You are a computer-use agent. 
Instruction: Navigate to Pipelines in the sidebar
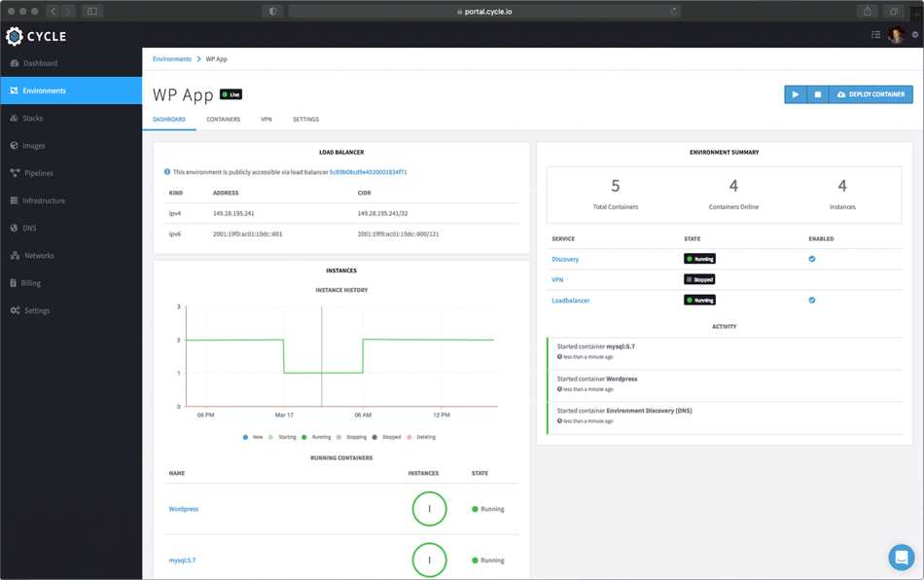43,172
